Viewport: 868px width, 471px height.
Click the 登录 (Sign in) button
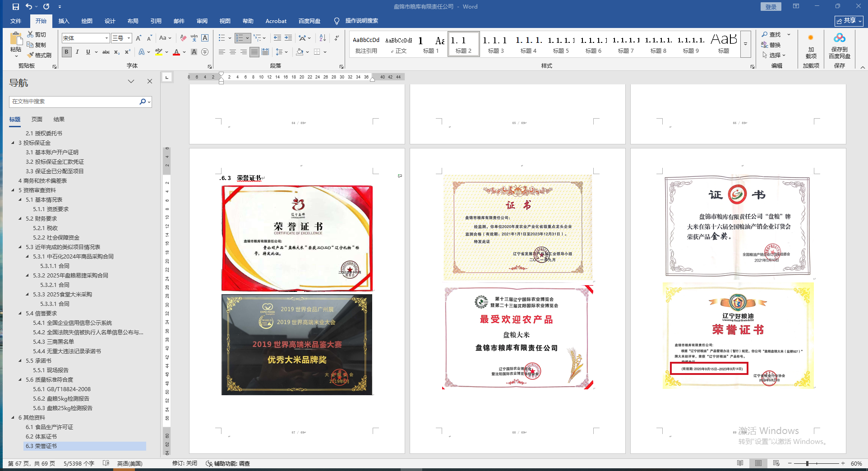click(x=771, y=7)
